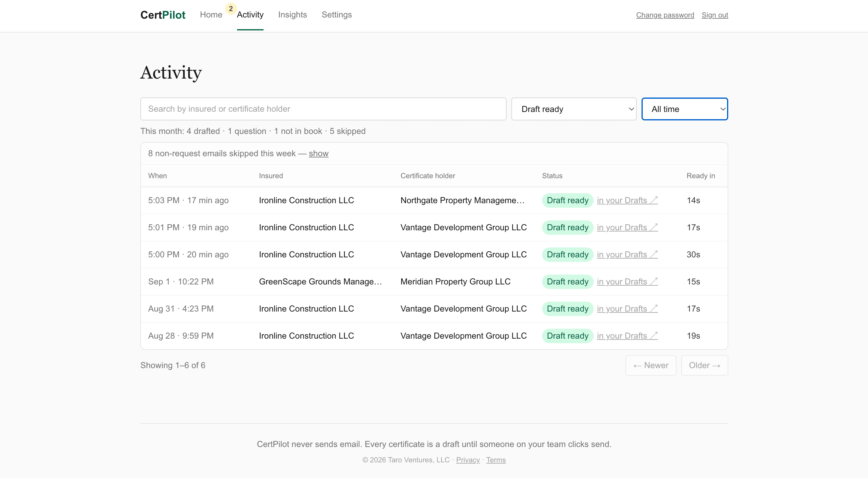
Task: Select the Meridian Property Group LLC cell
Action: [x=455, y=282]
